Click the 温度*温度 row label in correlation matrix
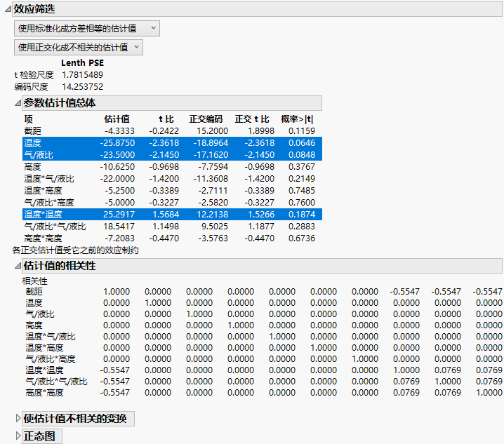 44,370
